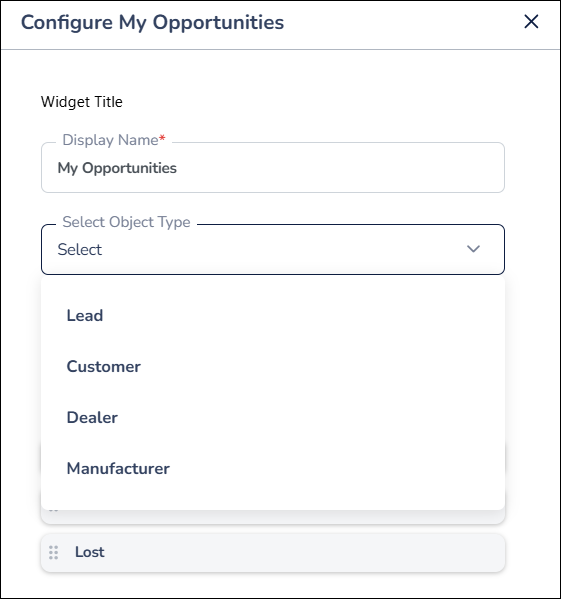The width and height of the screenshot is (561, 599).
Task: Click the Lost label text
Action: [89, 552]
